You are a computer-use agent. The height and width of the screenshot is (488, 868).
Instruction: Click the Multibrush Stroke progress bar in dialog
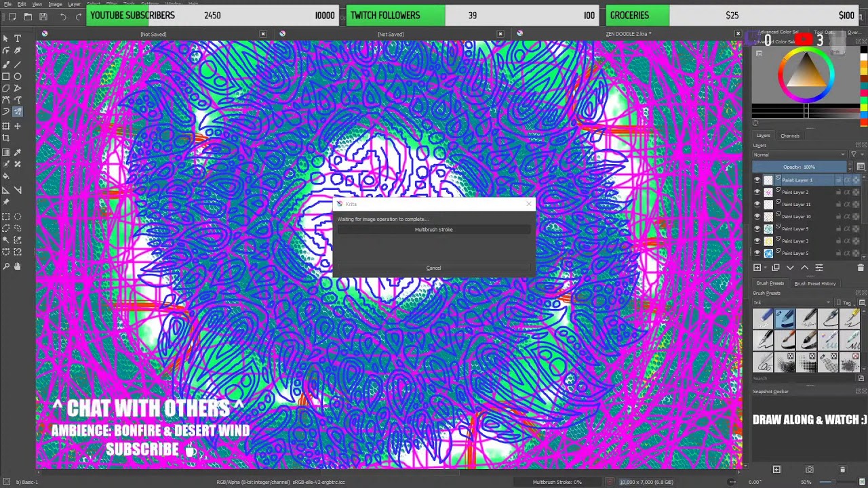coord(433,230)
